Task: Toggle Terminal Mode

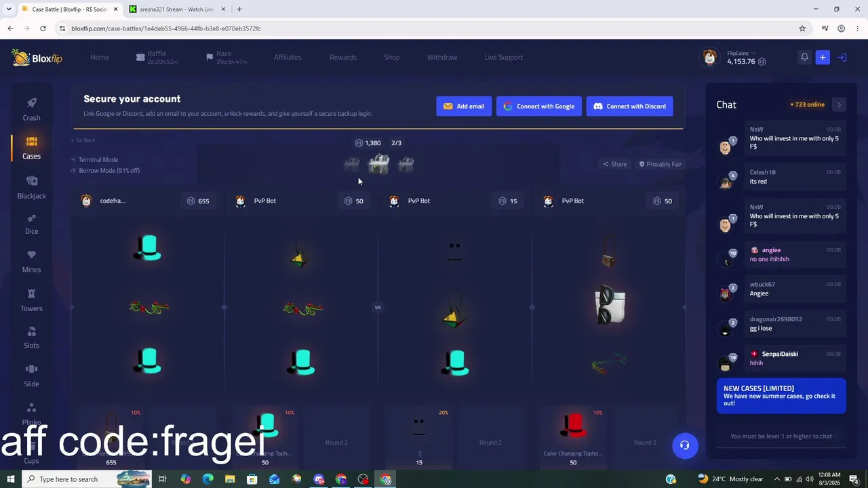Action: point(94,160)
